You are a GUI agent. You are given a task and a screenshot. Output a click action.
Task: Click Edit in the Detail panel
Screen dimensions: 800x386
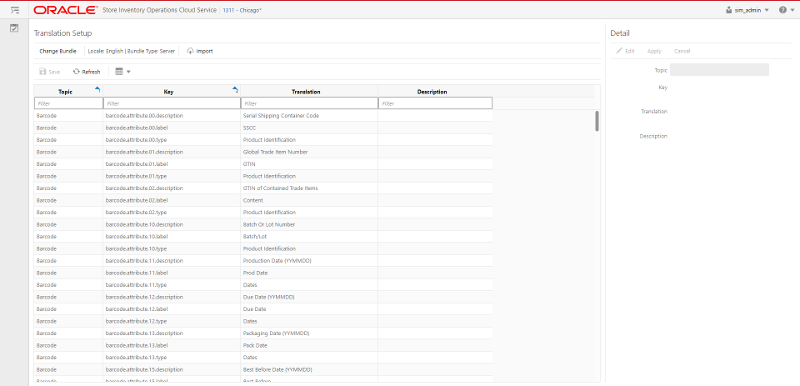tap(626, 51)
